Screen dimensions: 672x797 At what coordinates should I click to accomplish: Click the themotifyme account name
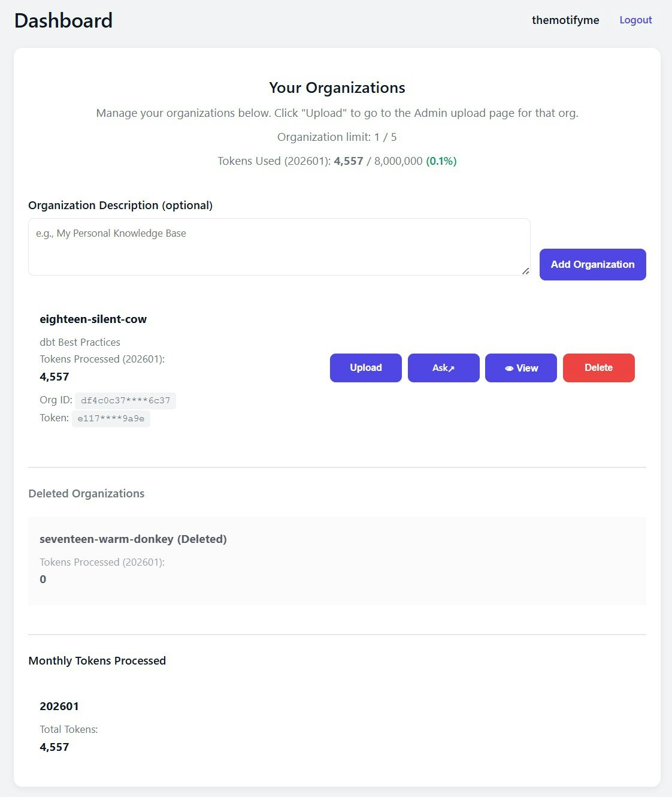[565, 20]
